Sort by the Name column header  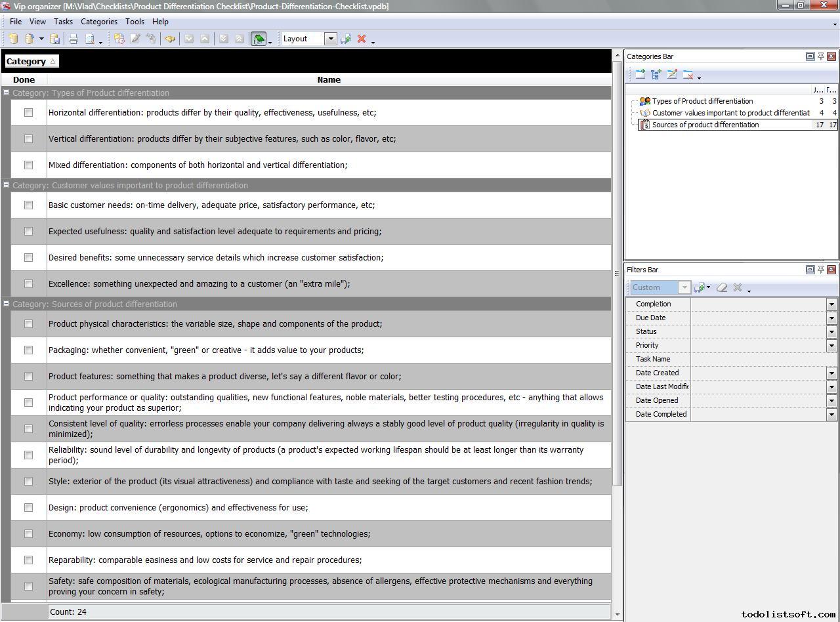pos(328,80)
